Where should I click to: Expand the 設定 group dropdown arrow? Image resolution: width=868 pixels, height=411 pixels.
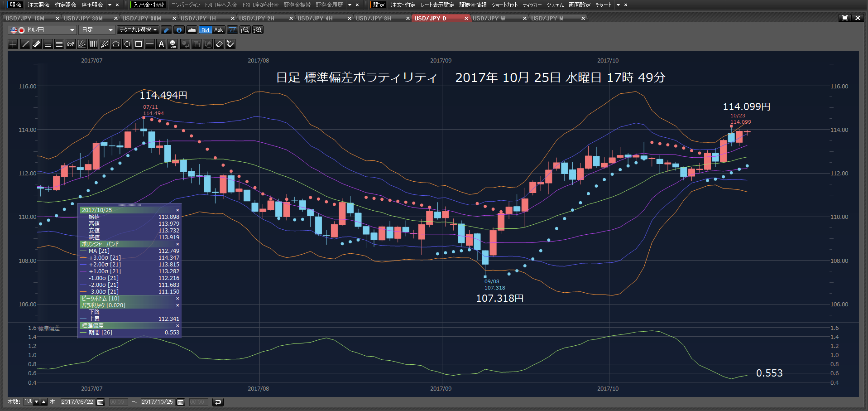pyautogui.click(x=618, y=5)
